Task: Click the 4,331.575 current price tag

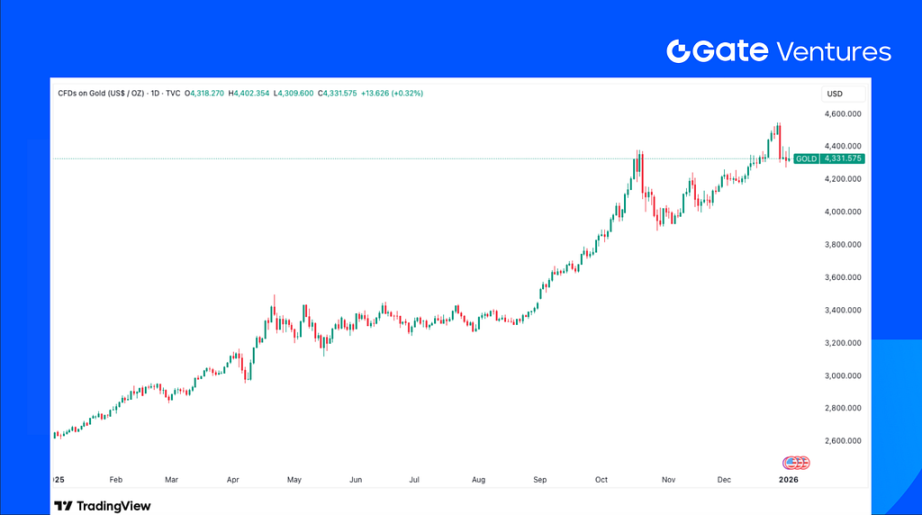Action: pyautogui.click(x=842, y=159)
